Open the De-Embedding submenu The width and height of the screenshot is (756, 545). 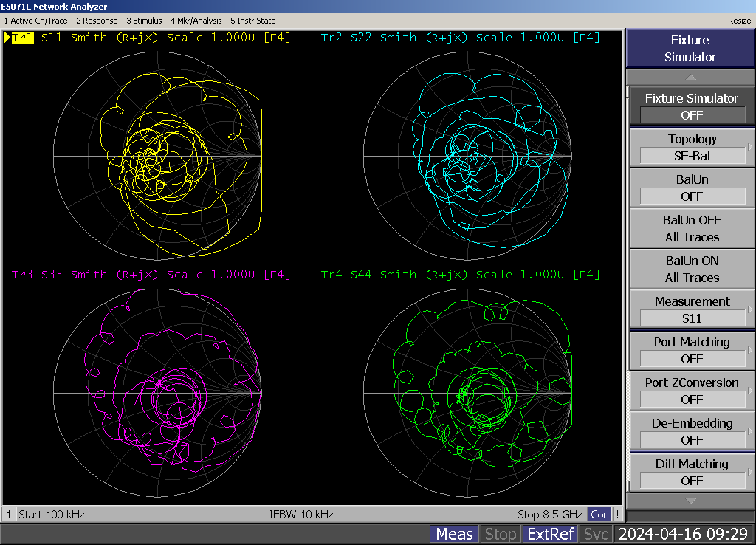tap(691, 431)
